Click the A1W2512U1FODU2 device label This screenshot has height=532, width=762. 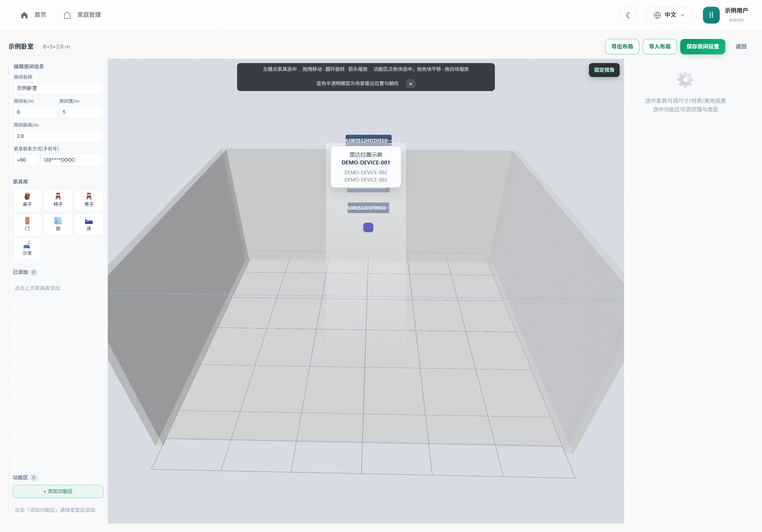click(368, 208)
